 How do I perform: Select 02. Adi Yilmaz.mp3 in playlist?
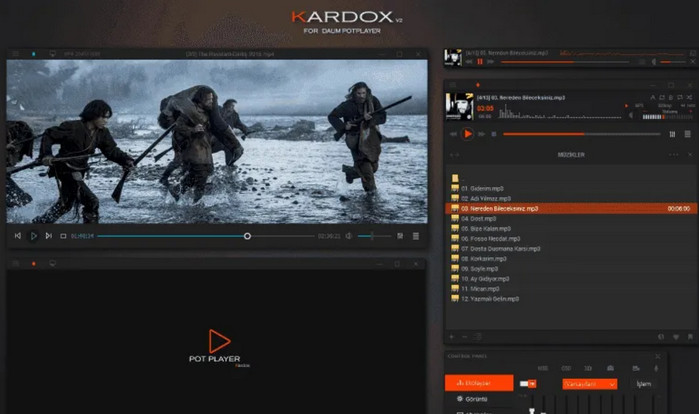[571, 198]
